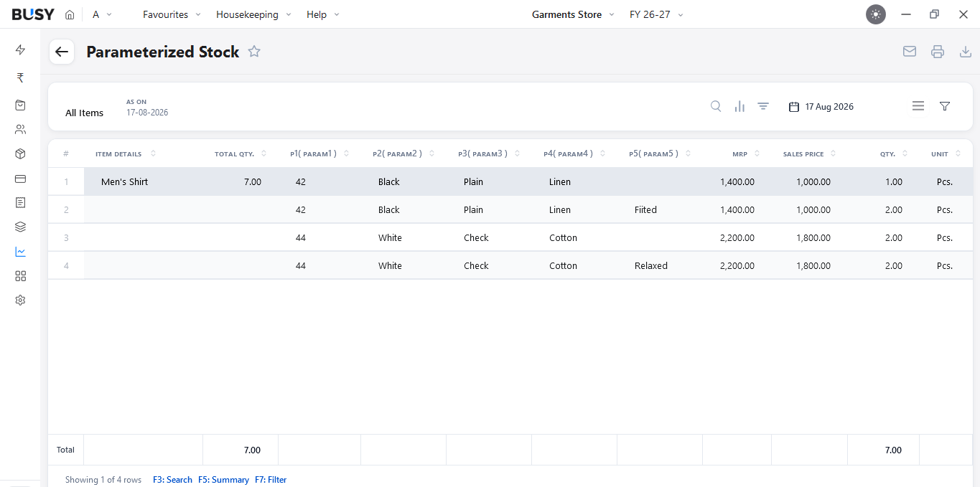This screenshot has width=980, height=487.
Task: Open the stacked layers sidebar icon
Action: point(20,227)
